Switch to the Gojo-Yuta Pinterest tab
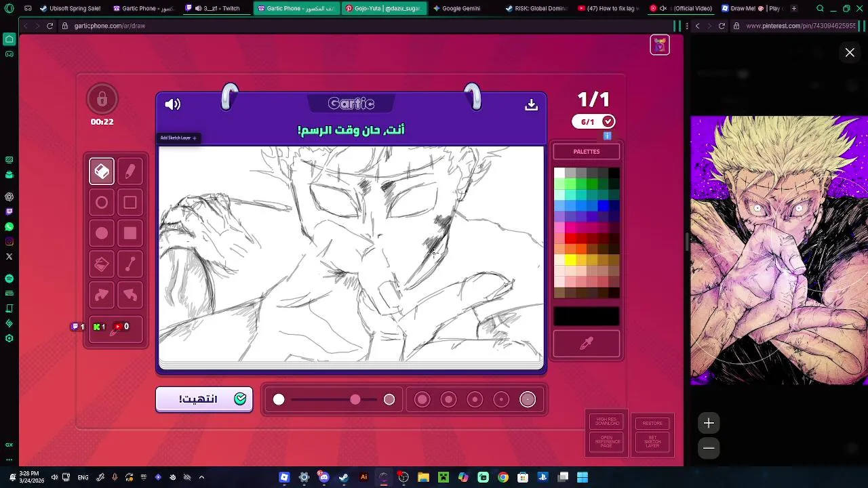This screenshot has width=868, height=488. [383, 8]
